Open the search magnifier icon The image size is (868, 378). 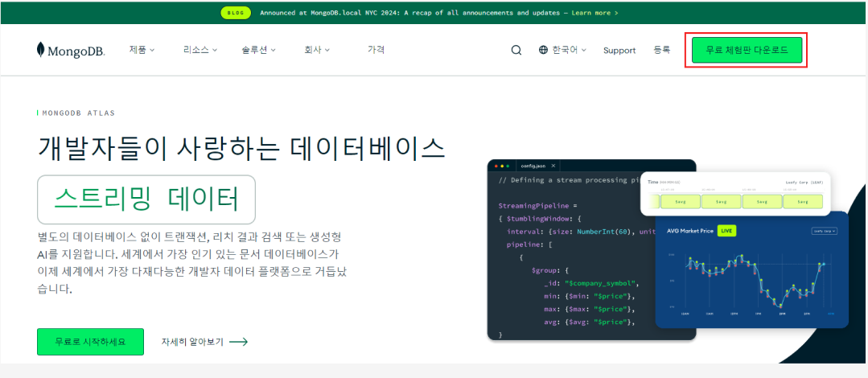click(x=516, y=51)
